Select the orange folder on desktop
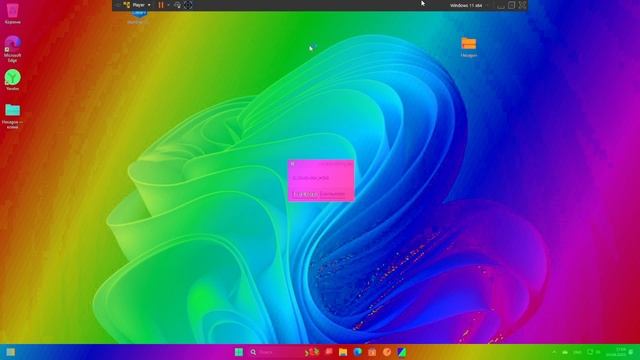Image resolution: width=640 pixels, height=360 pixels. pyautogui.click(x=469, y=47)
